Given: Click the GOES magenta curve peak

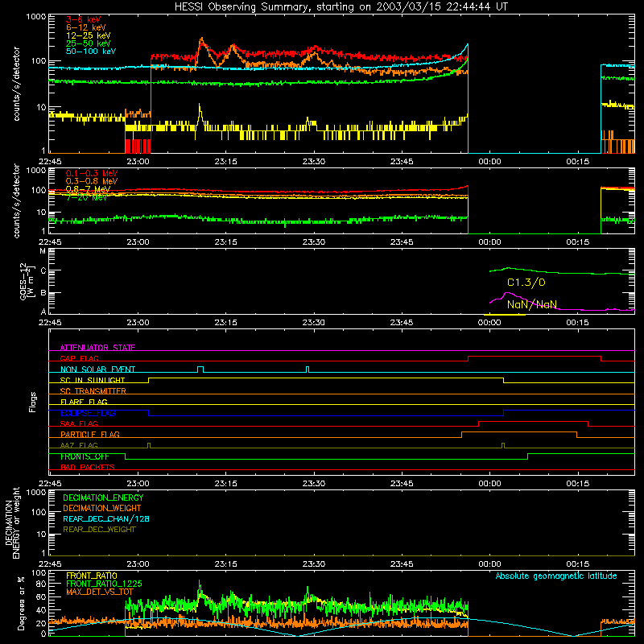Looking at the screenshot, I should coord(507,293).
